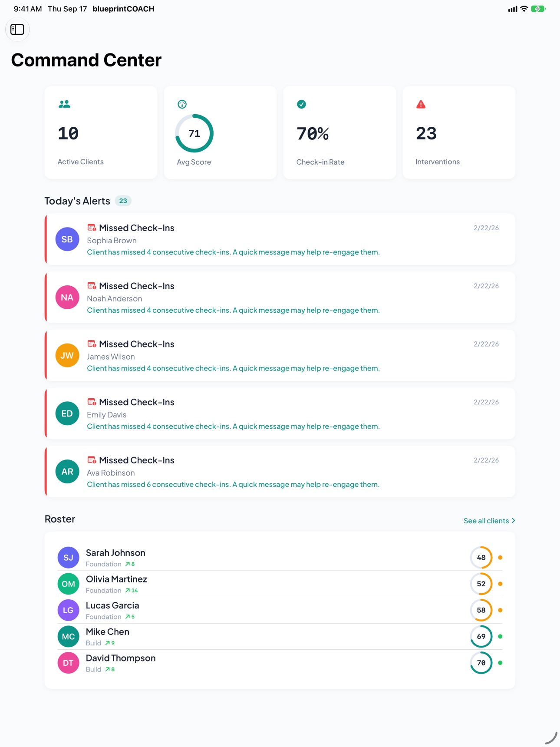This screenshot has height=747, width=560.
Task: Click Mike Chen's MC avatar
Action: coord(68,637)
